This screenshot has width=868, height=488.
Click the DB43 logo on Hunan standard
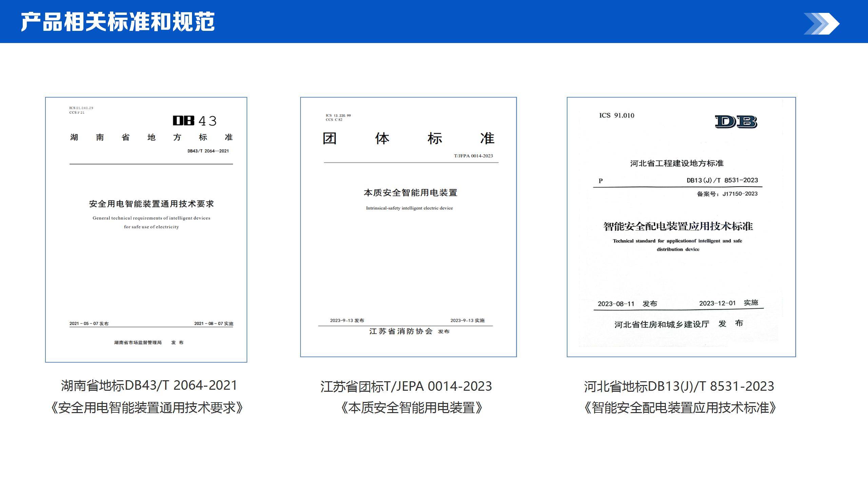[194, 121]
